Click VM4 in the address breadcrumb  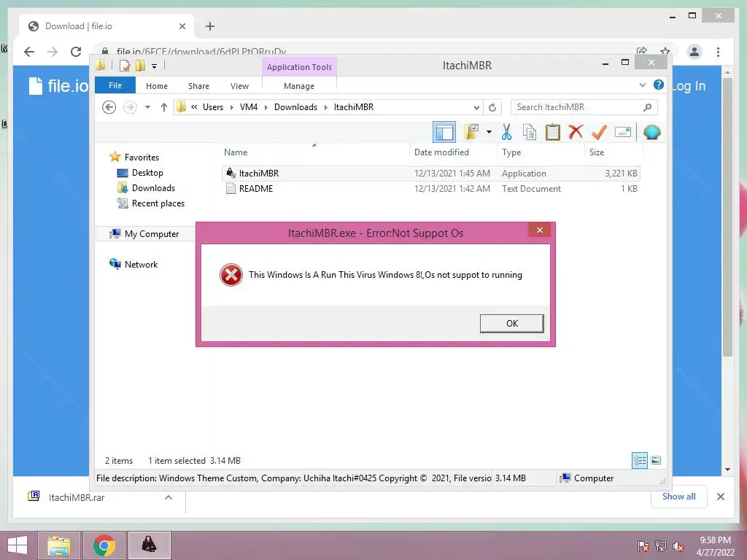click(249, 107)
